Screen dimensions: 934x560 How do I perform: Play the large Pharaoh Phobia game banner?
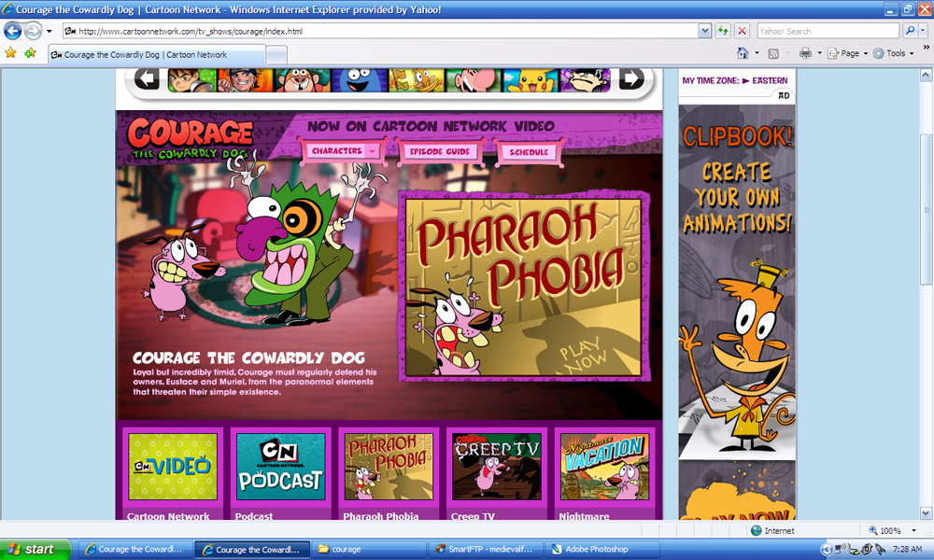tap(523, 287)
